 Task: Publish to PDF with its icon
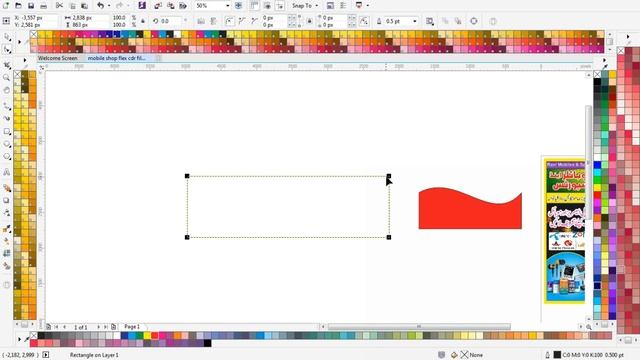[183, 6]
